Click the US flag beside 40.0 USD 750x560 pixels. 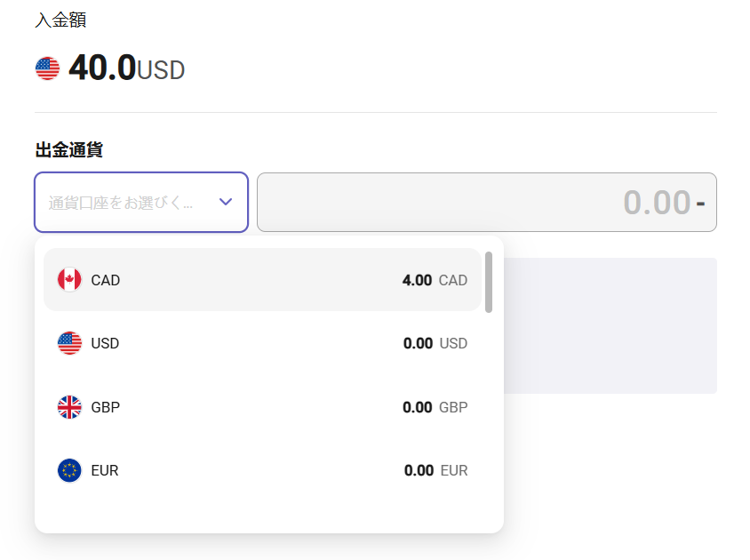(47, 68)
